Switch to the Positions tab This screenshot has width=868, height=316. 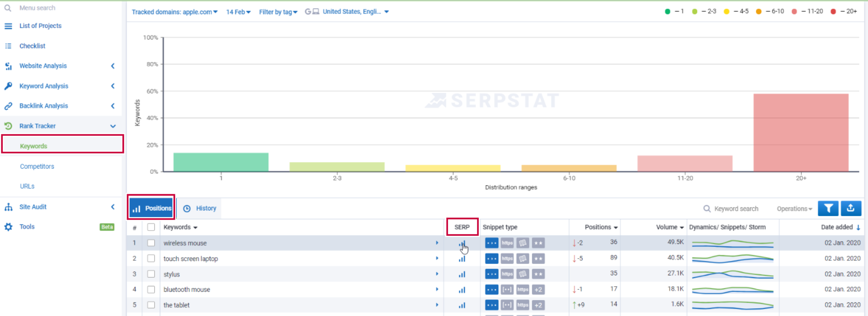click(x=151, y=208)
